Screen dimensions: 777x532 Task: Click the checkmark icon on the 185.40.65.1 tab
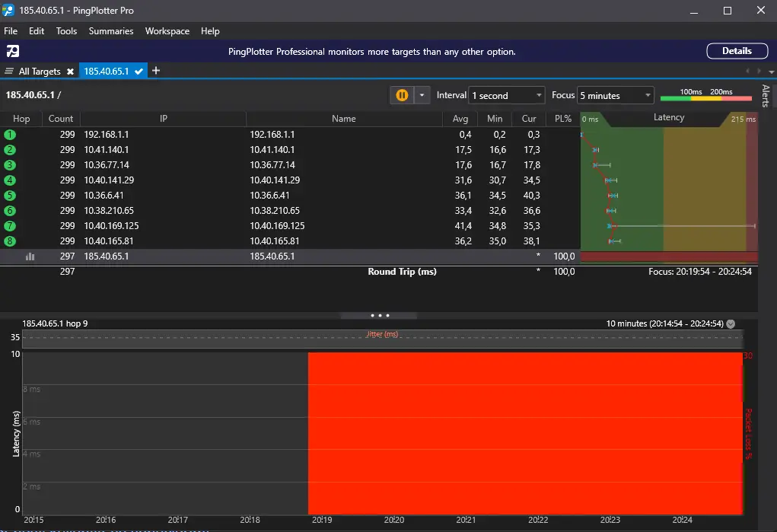click(139, 72)
